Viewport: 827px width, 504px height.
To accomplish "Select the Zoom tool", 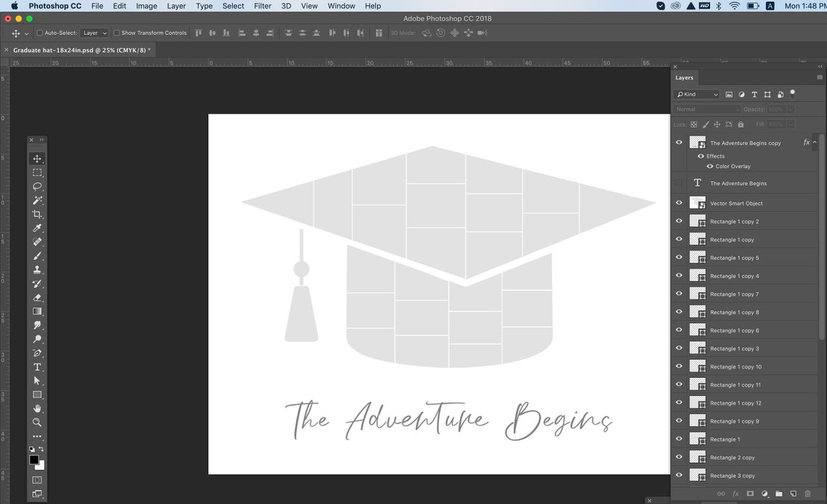I will 37,422.
